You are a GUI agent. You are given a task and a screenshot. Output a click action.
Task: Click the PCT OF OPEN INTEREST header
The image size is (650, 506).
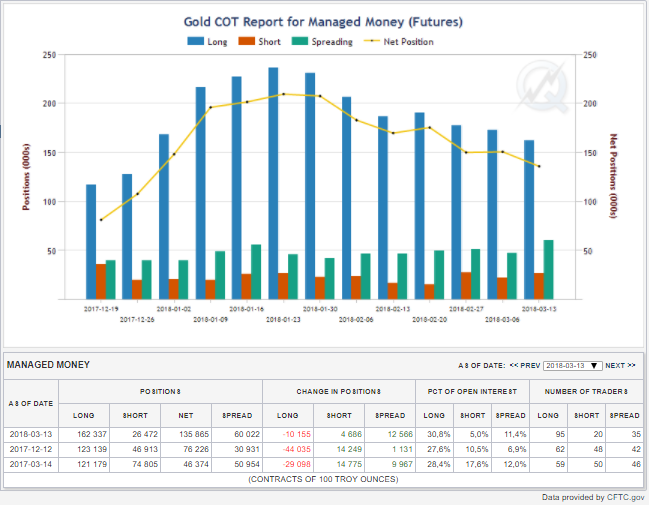472,392
